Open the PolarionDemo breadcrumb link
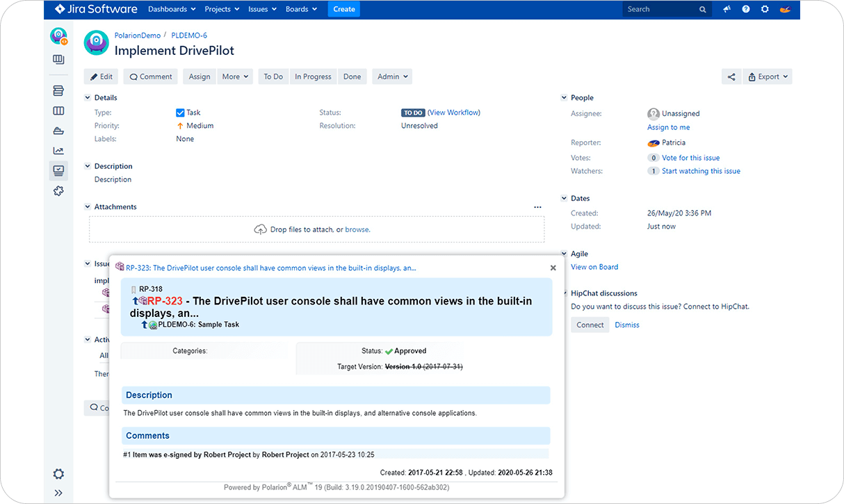 coord(138,35)
